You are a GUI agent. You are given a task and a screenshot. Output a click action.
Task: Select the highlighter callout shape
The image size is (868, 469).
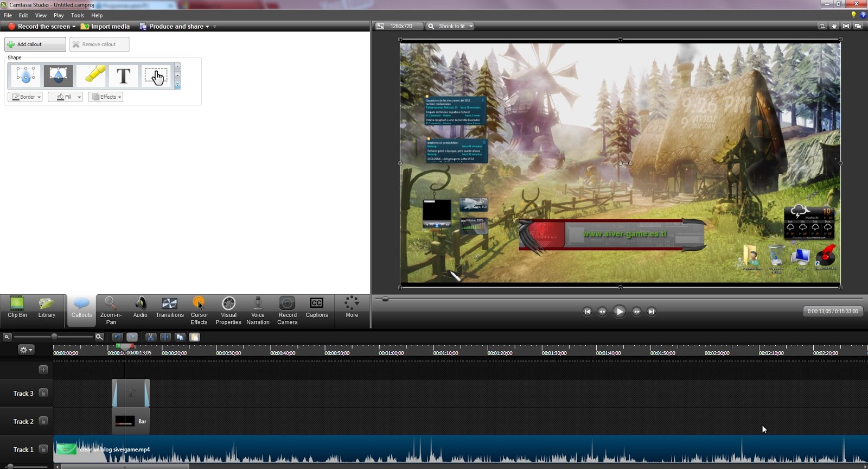[x=91, y=75]
